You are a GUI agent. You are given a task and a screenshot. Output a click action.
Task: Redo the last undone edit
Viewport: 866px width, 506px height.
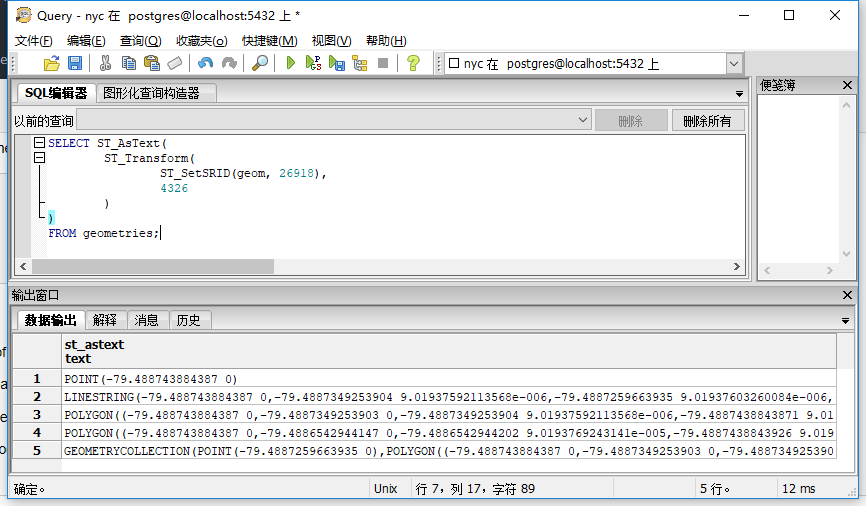click(x=229, y=64)
